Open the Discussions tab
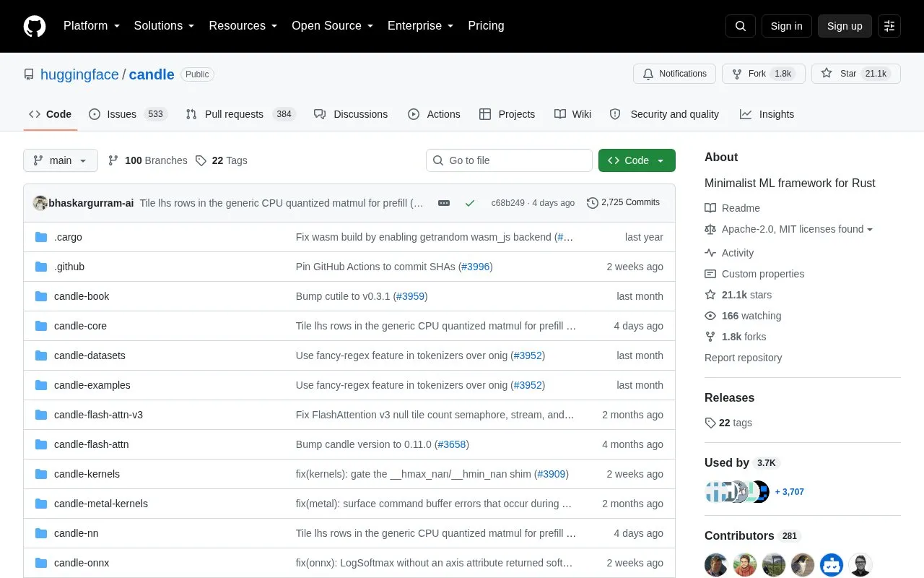924x578 pixels. (351, 114)
